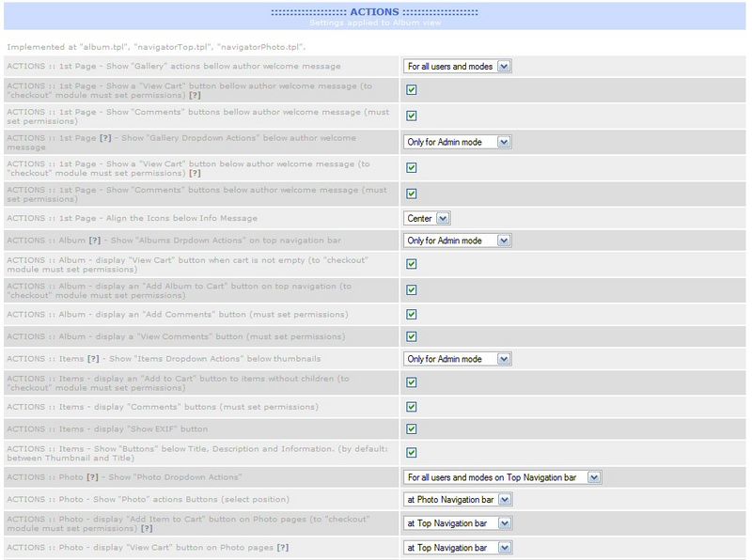
Task: Click help link for Items Dropdown Actions
Action: [91, 359]
